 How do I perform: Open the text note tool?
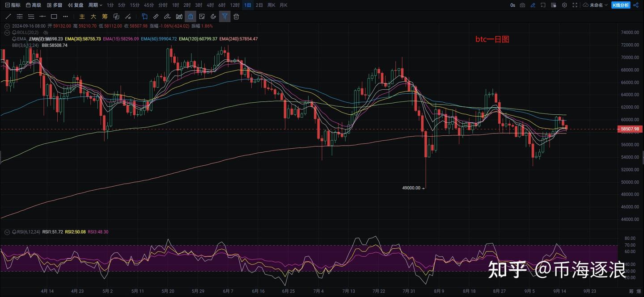202,17
